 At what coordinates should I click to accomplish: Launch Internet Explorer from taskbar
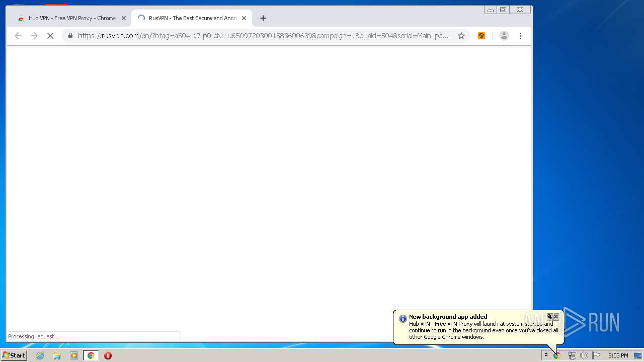[x=40, y=355]
